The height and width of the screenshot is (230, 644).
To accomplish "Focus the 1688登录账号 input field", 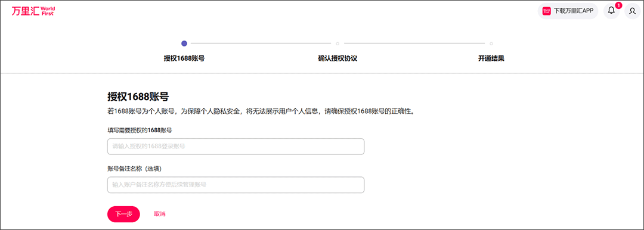I will pos(236,147).
